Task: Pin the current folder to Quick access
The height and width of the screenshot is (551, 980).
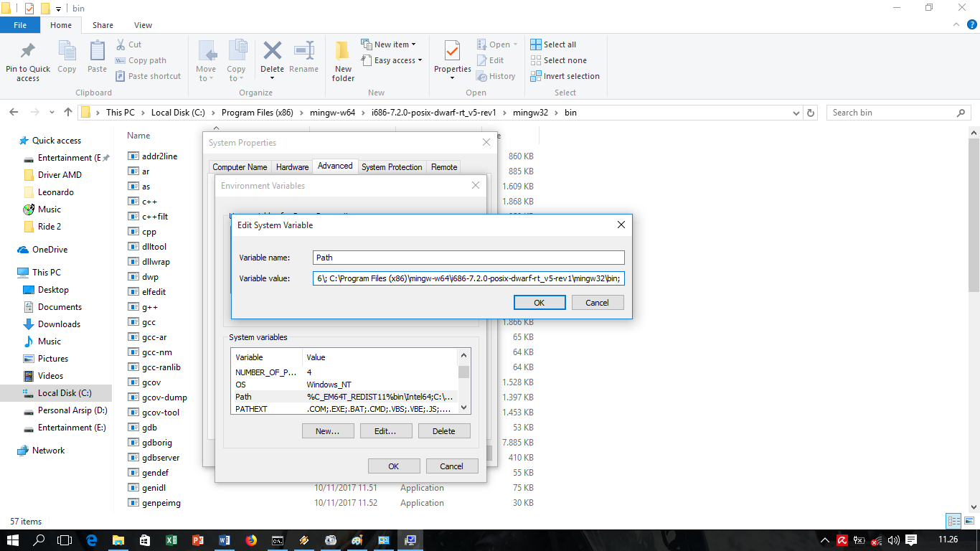Action: (x=27, y=60)
